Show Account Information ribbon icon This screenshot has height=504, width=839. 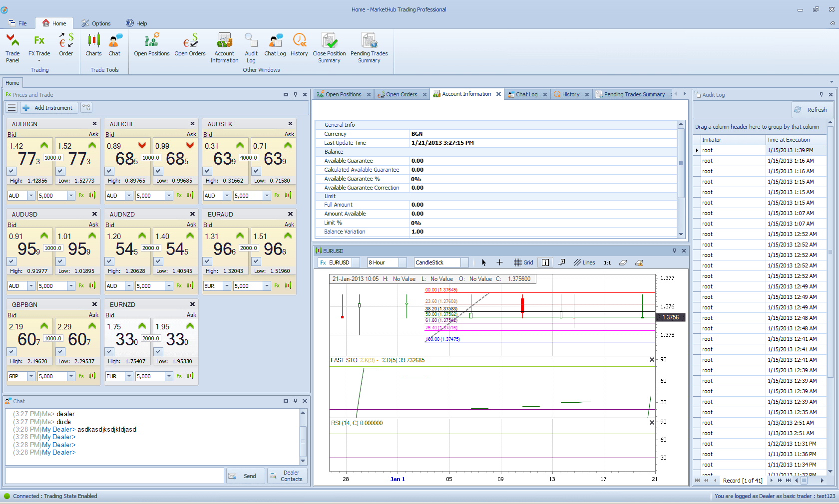224,48
